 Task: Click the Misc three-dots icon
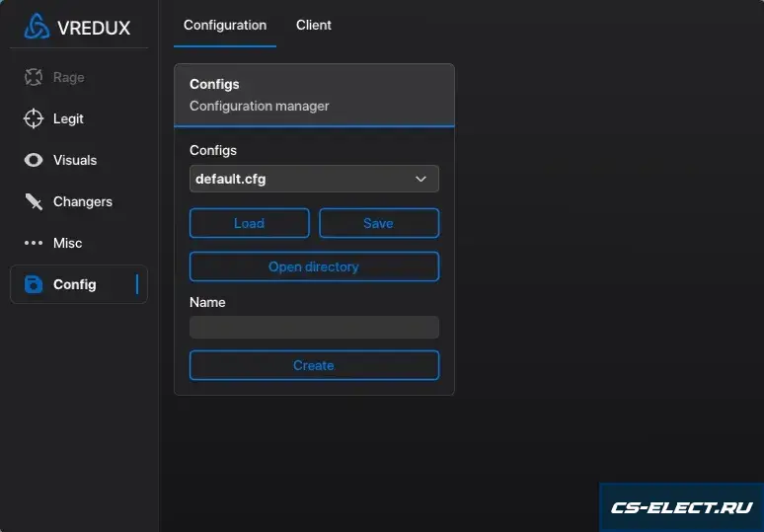tap(34, 243)
